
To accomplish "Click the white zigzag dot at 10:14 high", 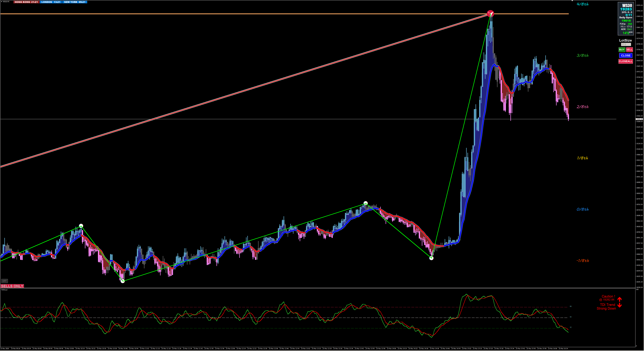I will coord(81,226).
